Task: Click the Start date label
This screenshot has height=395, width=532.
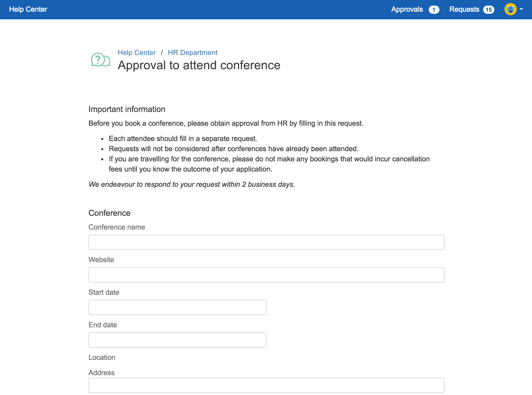Action: 104,292
